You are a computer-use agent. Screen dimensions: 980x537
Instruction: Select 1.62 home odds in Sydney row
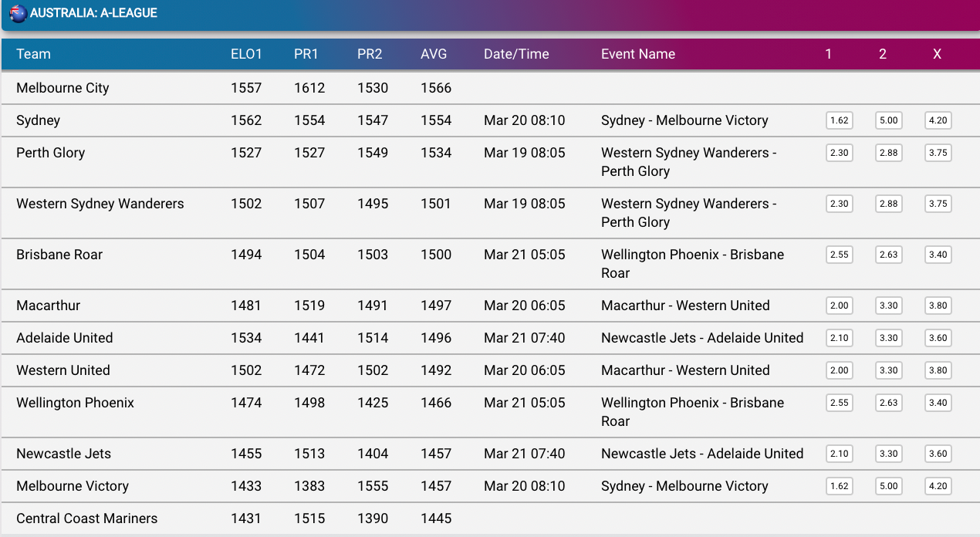click(x=839, y=120)
